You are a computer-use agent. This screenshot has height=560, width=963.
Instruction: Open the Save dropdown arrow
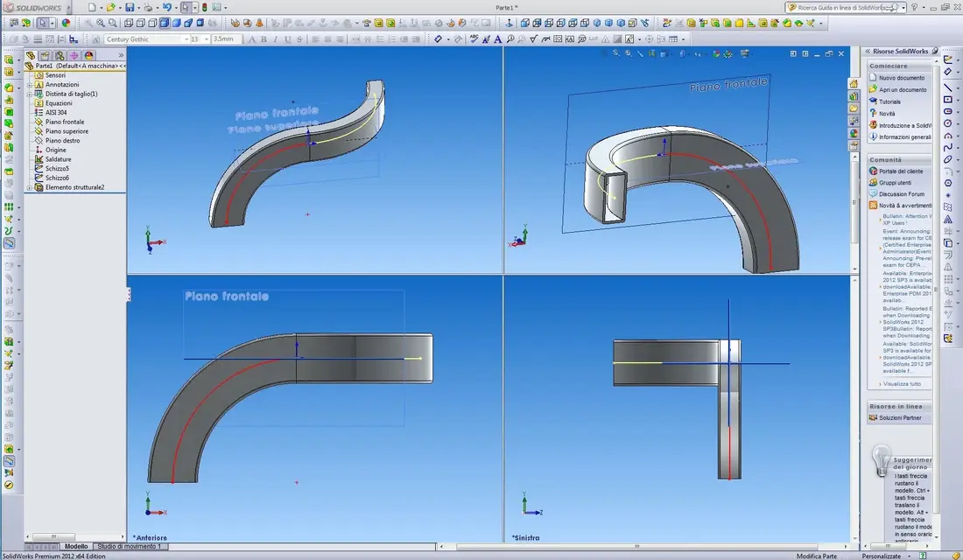(139, 7)
